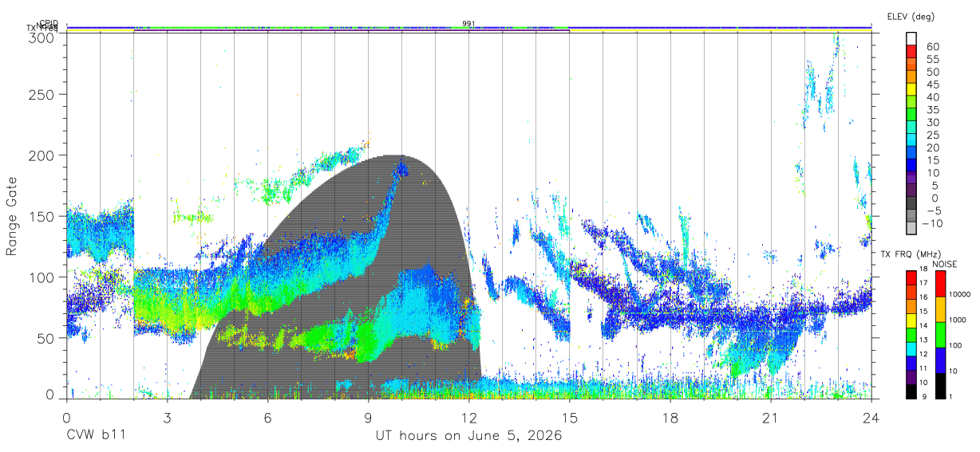The image size is (980, 452).
Task: Click the '6' UT hour tick label
Action: 267,418
